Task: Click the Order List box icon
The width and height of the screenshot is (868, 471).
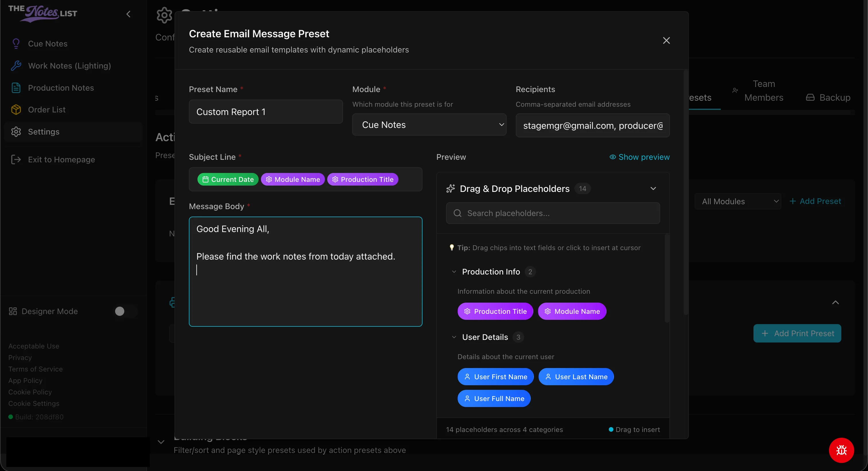Action: (16, 109)
